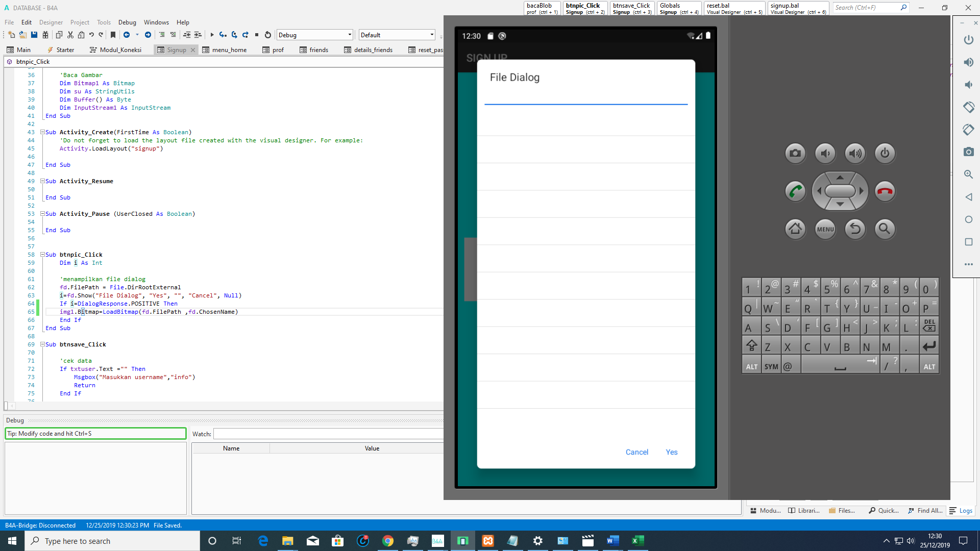Screen dimensions: 980x551
Task: Open Chrome from the Windows taskbar
Action: (x=388, y=541)
